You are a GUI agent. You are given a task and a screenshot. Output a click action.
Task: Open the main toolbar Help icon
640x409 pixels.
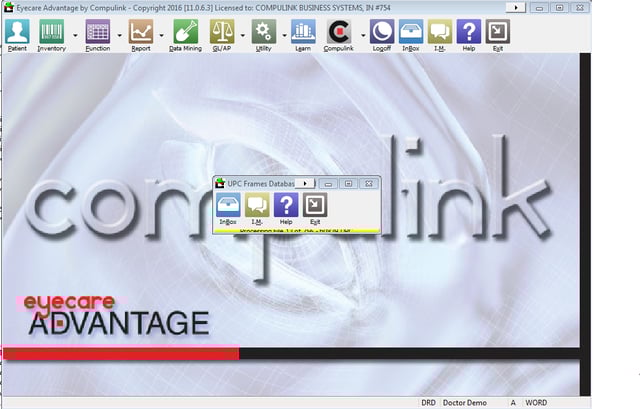coord(469,32)
